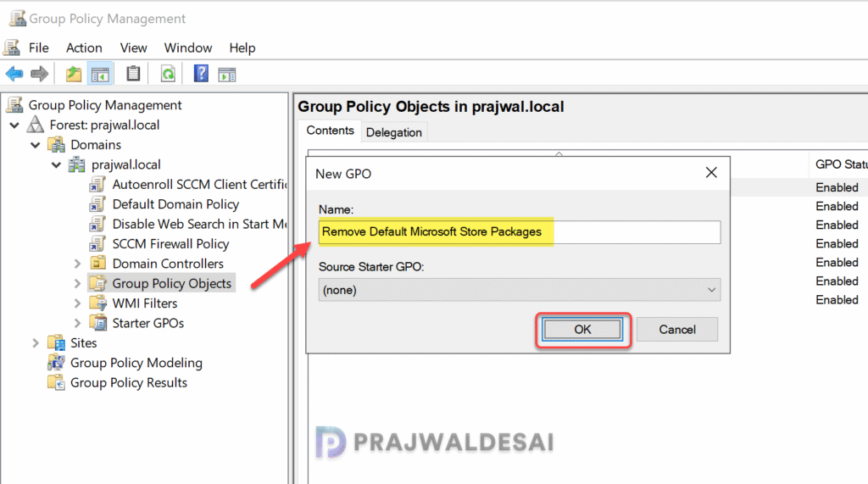Click the Domain Controllers OU folder icon
This screenshot has height=484, width=868.
[x=98, y=263]
